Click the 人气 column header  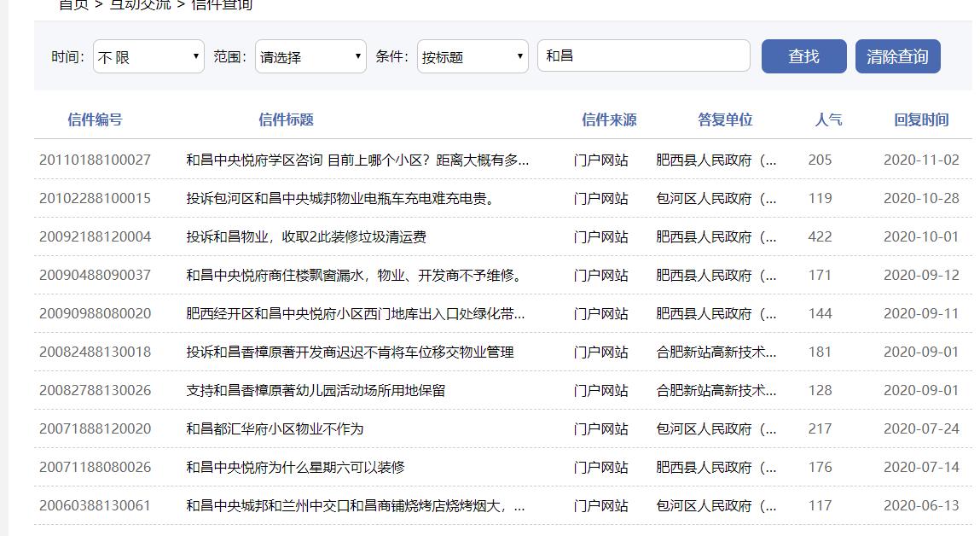tap(826, 119)
